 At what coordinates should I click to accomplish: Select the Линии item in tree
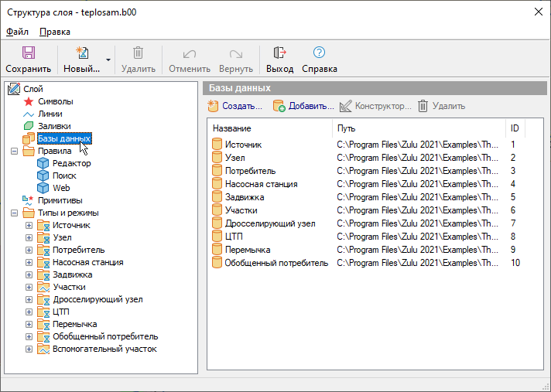tap(50, 114)
